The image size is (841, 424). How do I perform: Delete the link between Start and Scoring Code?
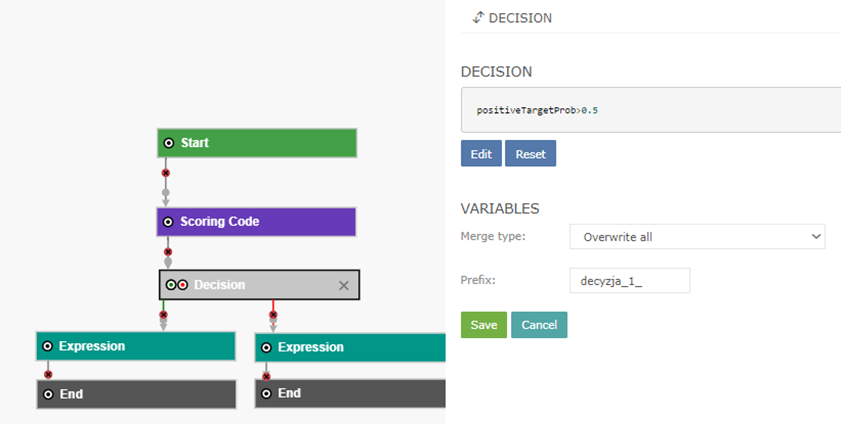[x=166, y=173]
